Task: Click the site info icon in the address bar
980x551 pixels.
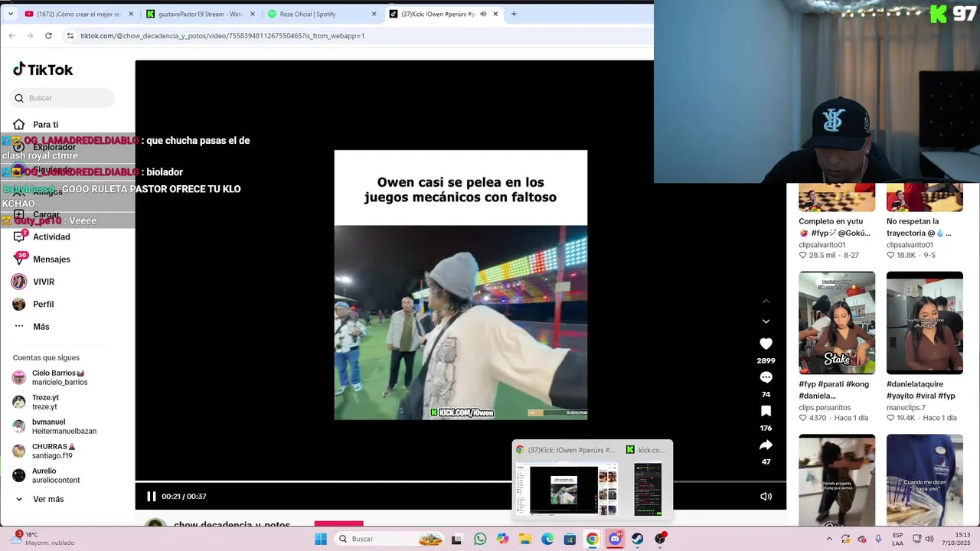Action: coord(70,35)
